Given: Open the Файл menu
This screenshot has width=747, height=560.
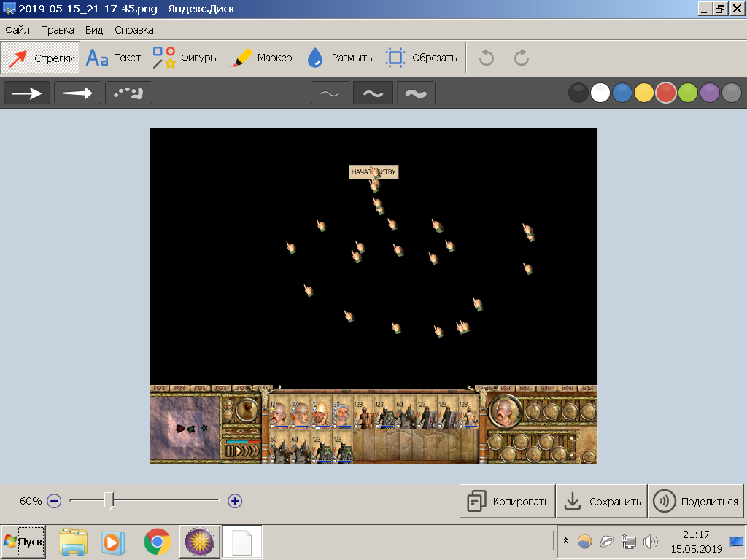Looking at the screenshot, I should pyautogui.click(x=18, y=30).
